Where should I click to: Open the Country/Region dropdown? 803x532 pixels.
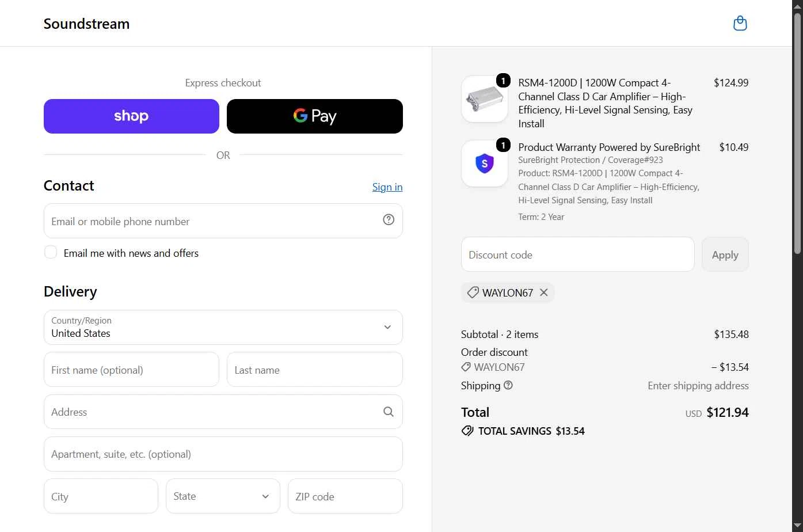(x=223, y=328)
